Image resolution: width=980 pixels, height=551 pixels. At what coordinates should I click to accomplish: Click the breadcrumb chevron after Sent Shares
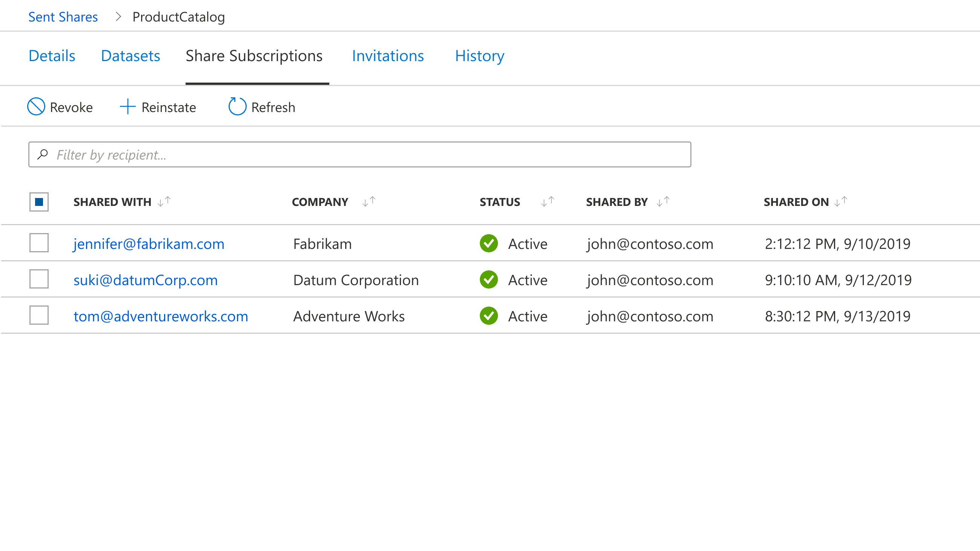point(118,17)
